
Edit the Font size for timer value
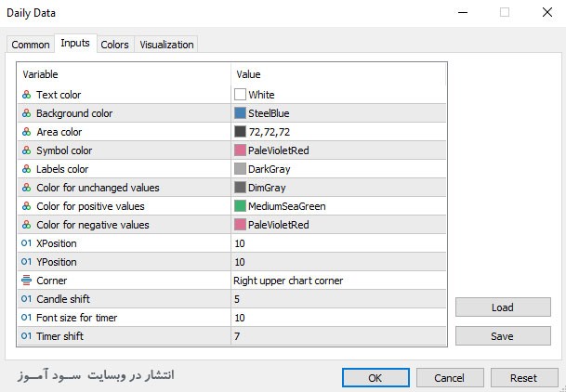pyautogui.click(x=338, y=318)
